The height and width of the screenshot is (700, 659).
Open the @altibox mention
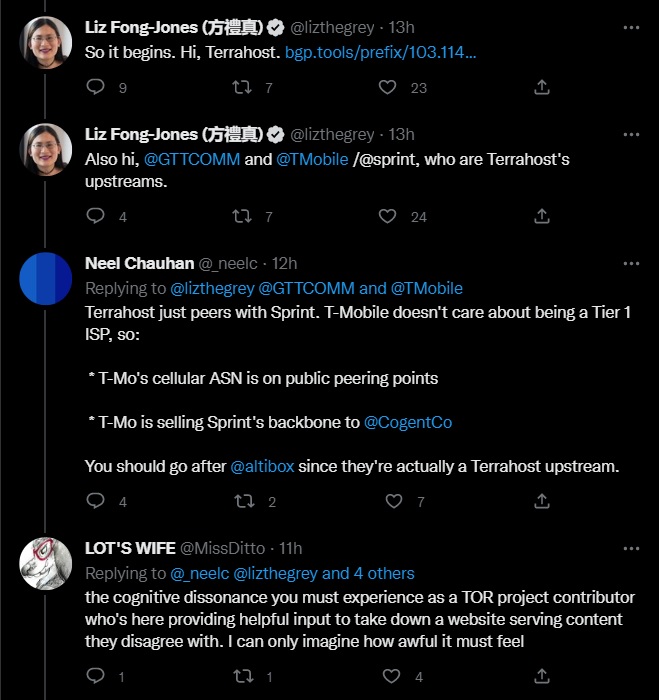coord(266,466)
